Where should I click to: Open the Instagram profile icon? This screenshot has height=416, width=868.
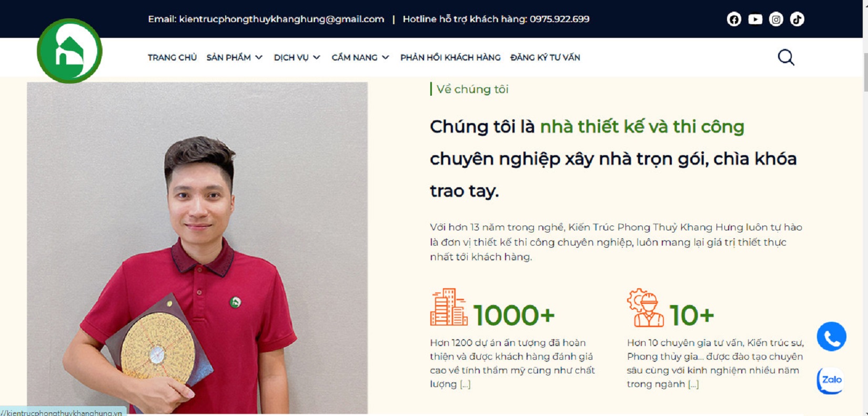776,19
